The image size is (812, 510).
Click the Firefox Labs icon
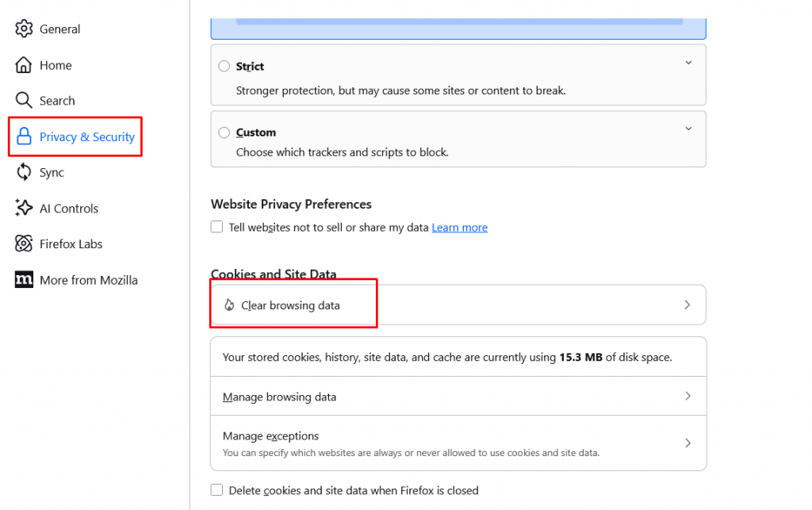pos(24,244)
